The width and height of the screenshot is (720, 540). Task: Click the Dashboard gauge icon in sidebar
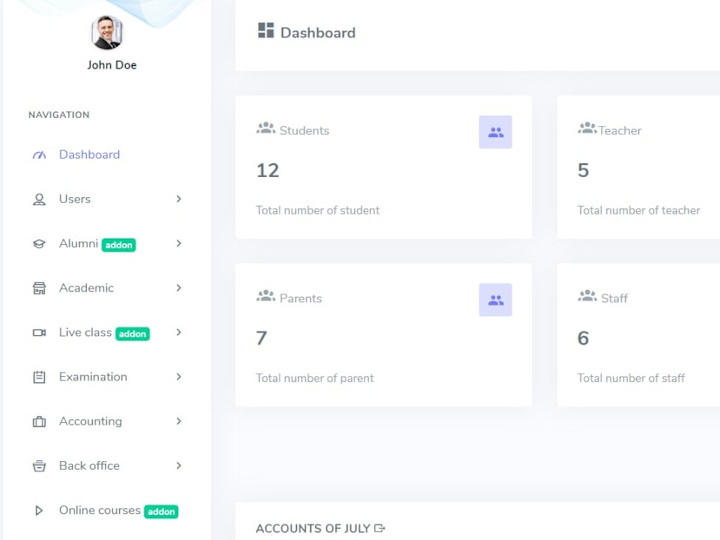(39, 155)
